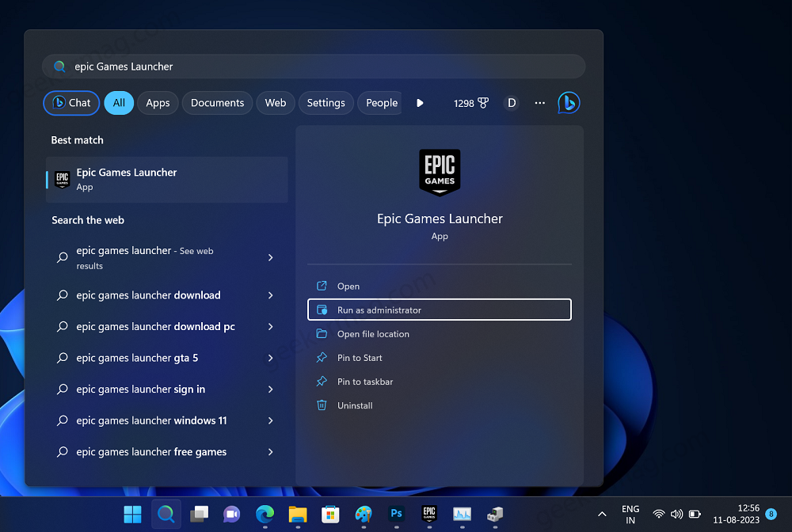
Task: Click the ENG IN language indicator
Action: (x=630, y=515)
